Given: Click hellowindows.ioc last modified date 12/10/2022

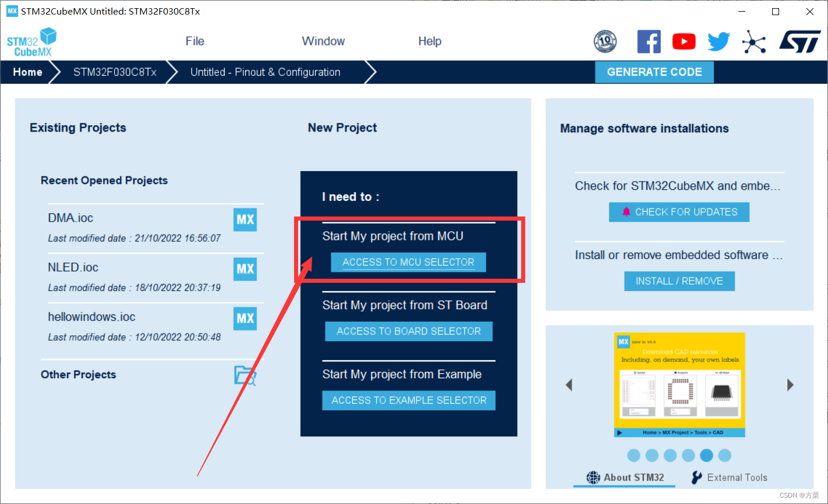Looking at the screenshot, I should pos(134,337).
